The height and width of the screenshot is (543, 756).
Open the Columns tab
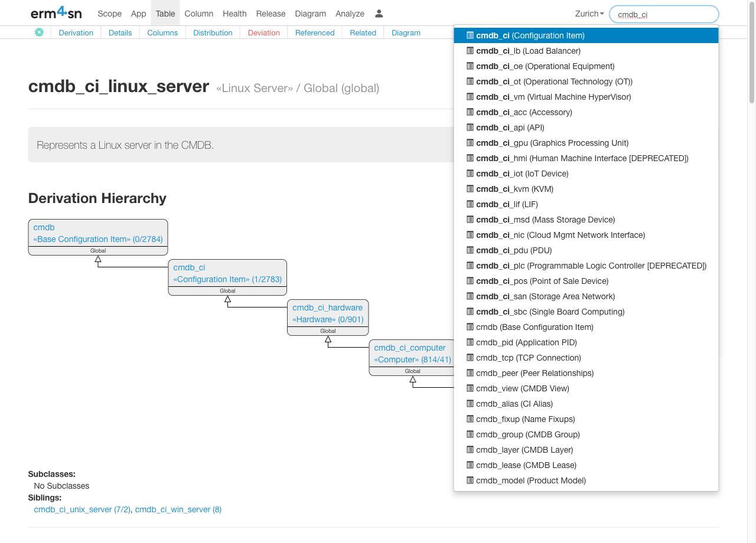pyautogui.click(x=162, y=33)
